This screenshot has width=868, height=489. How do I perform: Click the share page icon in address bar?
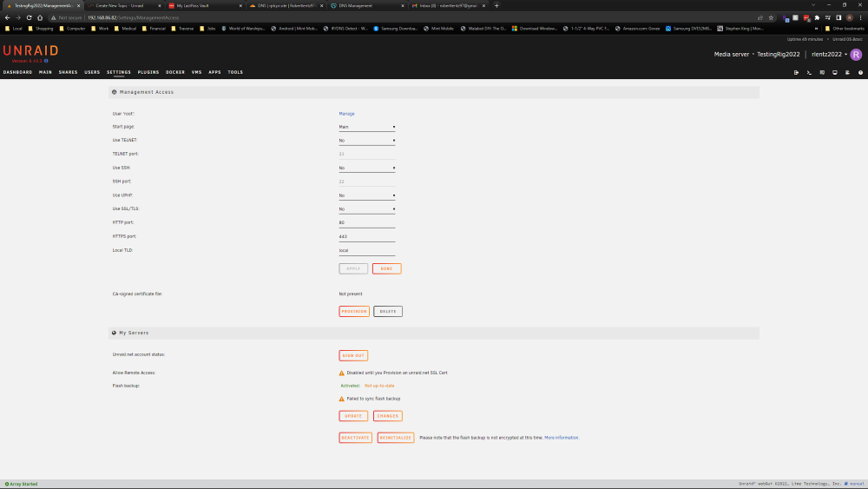pyautogui.click(x=760, y=17)
